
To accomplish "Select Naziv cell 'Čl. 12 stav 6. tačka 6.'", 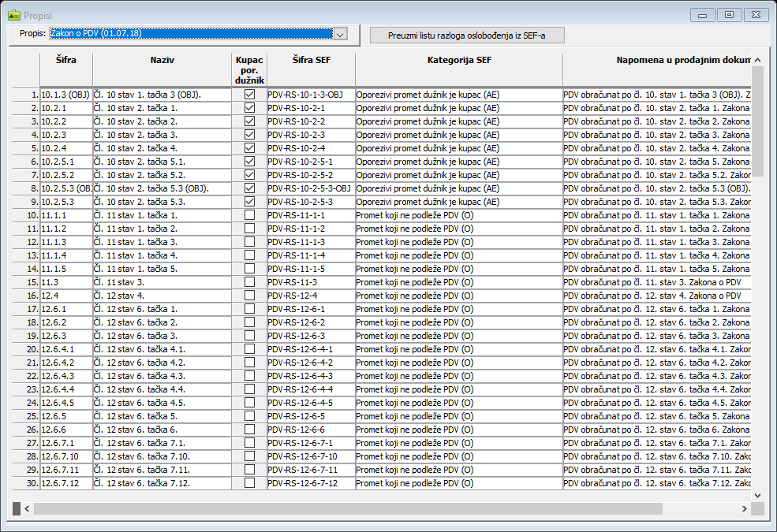I will (x=162, y=430).
